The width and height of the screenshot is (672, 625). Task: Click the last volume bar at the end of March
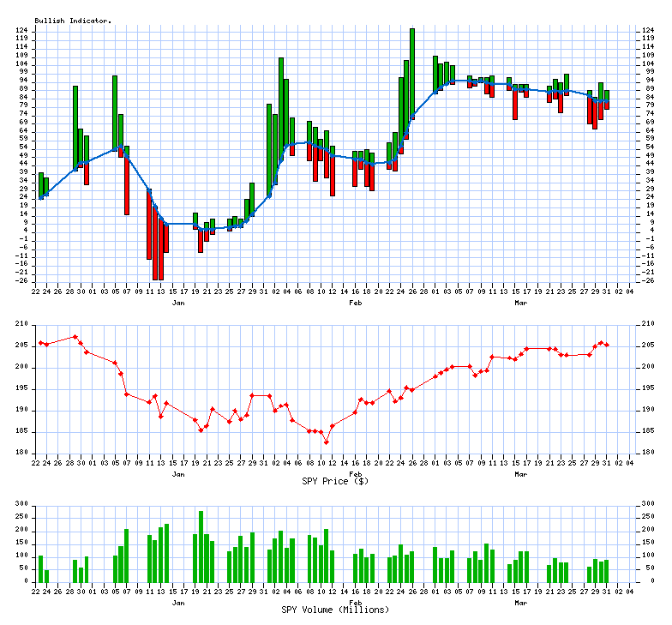coord(606,571)
